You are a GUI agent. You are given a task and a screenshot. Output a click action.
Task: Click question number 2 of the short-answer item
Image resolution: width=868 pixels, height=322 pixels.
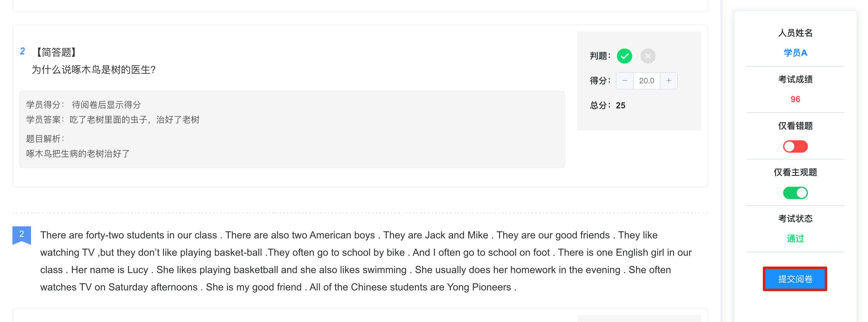(22, 51)
